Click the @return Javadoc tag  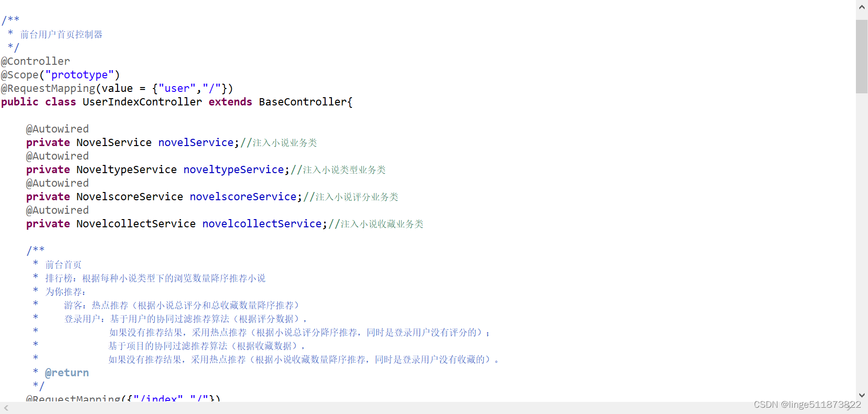[67, 373]
